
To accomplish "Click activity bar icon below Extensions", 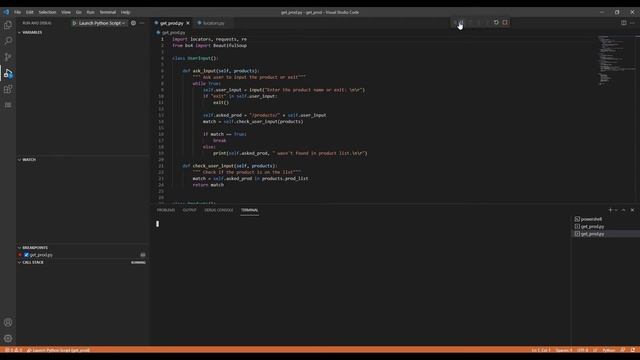I will coord(8,105).
